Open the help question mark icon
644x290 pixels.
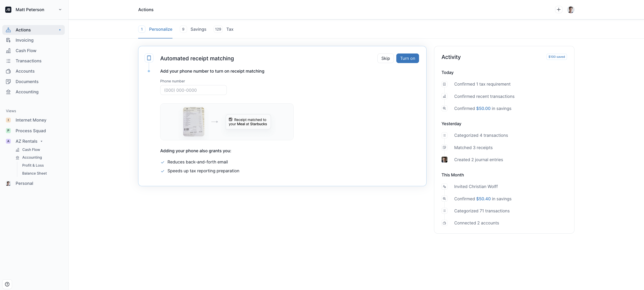[7, 284]
